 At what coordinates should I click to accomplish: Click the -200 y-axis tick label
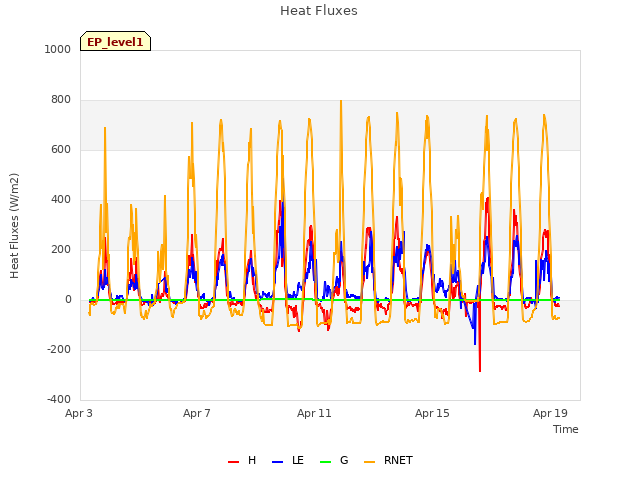pos(59,350)
